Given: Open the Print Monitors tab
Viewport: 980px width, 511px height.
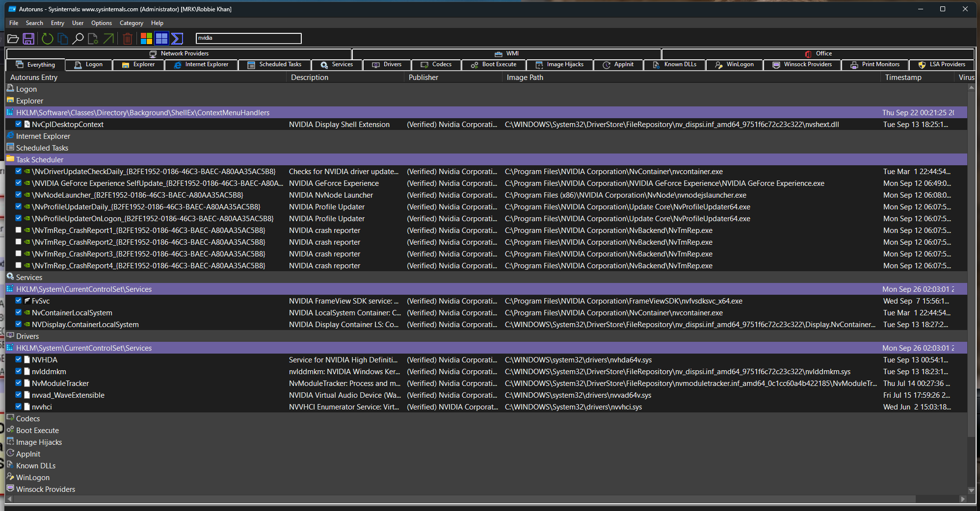Looking at the screenshot, I should click(x=875, y=65).
